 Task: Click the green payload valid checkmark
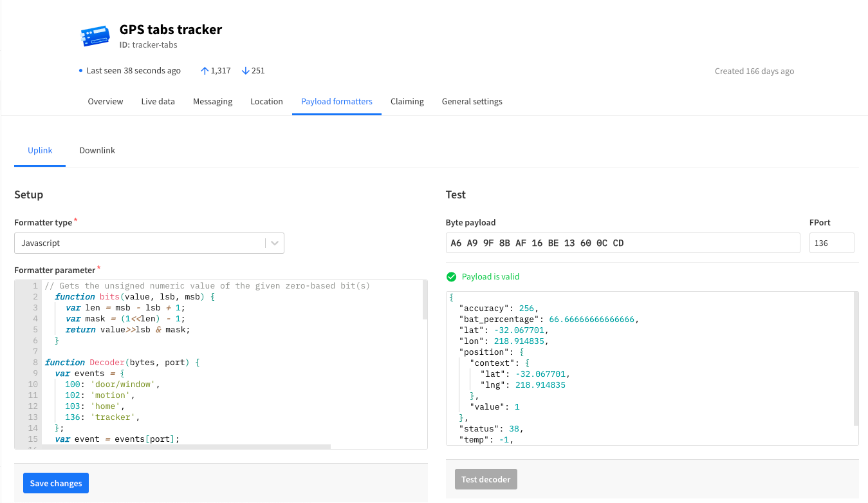(x=451, y=277)
